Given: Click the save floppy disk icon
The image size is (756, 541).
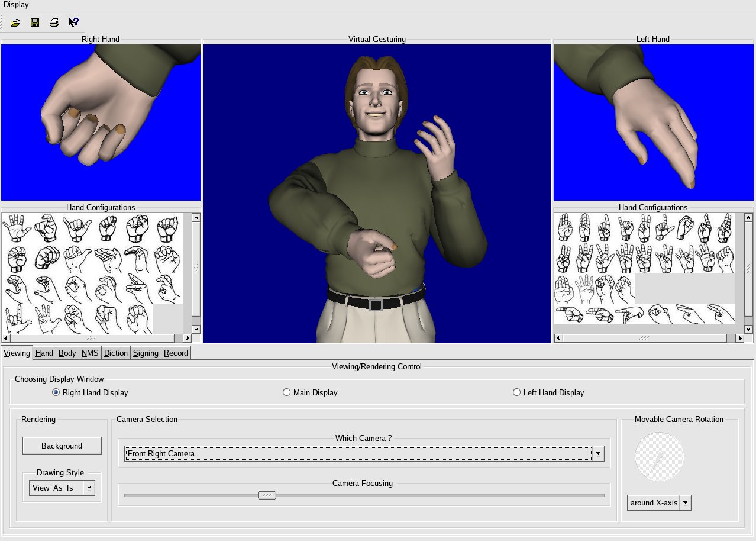Looking at the screenshot, I should click(35, 22).
